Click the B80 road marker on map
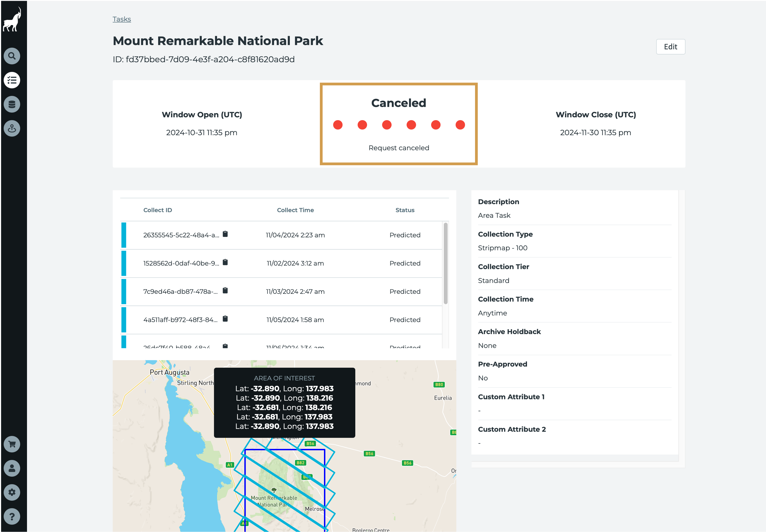 439,385
